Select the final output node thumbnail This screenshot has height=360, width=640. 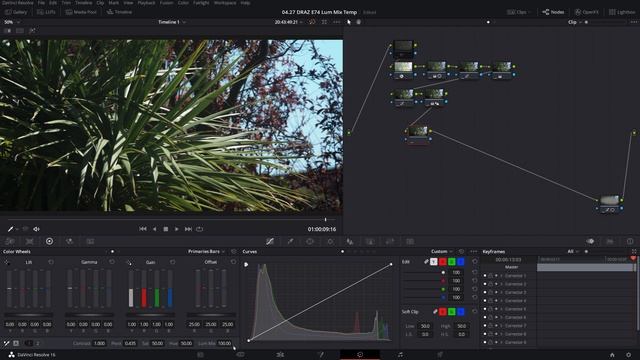pyautogui.click(x=609, y=200)
